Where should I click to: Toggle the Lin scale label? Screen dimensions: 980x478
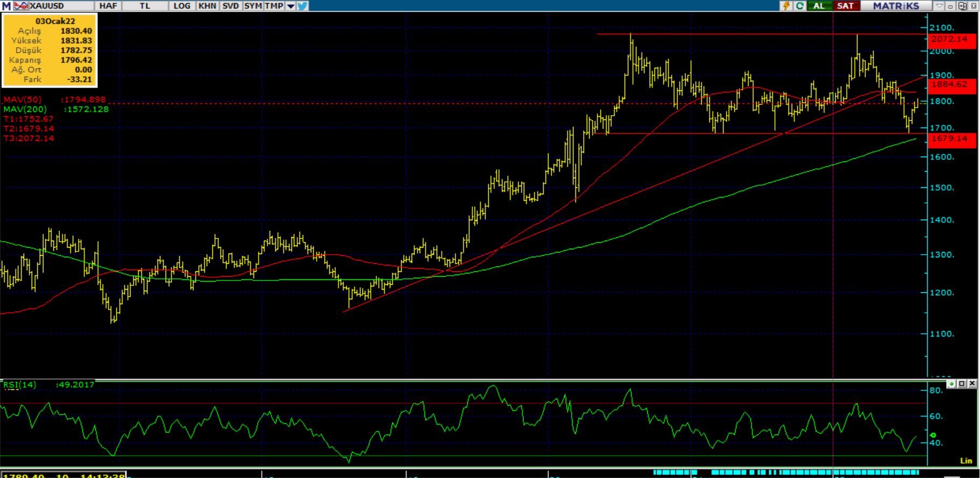pyautogui.click(x=966, y=461)
